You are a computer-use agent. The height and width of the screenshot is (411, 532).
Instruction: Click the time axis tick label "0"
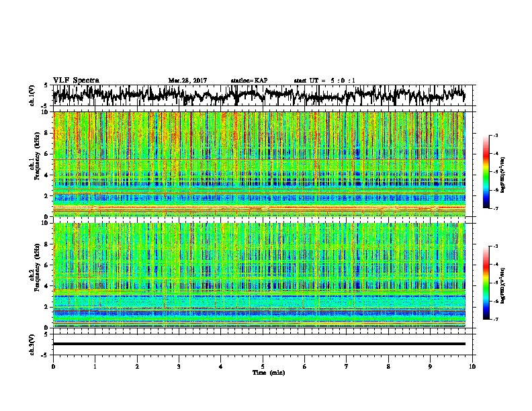point(53,367)
